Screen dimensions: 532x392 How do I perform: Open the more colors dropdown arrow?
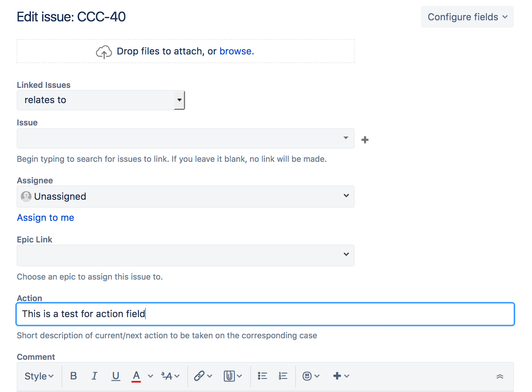pos(150,376)
